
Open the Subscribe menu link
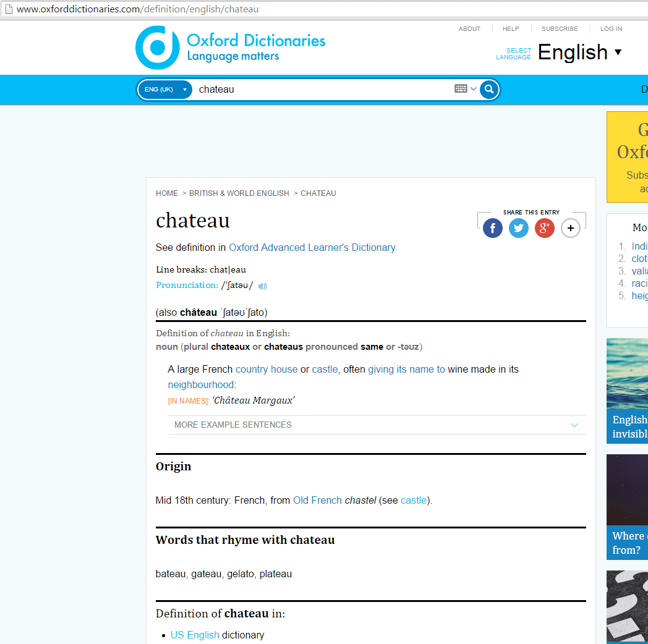pyautogui.click(x=560, y=29)
